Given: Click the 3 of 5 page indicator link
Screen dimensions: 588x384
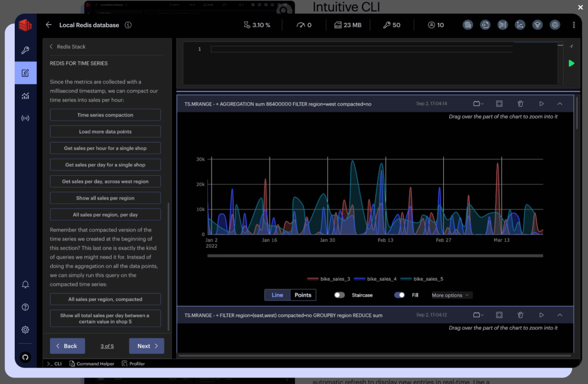Looking at the screenshot, I should [x=107, y=346].
